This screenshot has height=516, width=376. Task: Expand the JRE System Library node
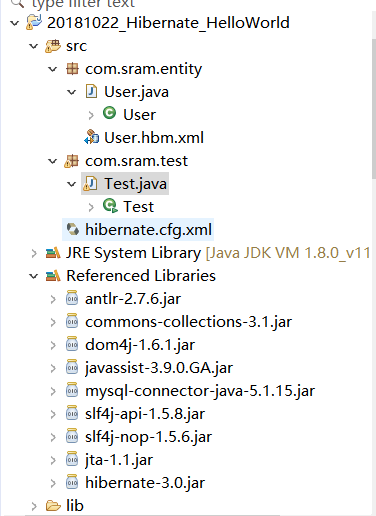coord(34,253)
